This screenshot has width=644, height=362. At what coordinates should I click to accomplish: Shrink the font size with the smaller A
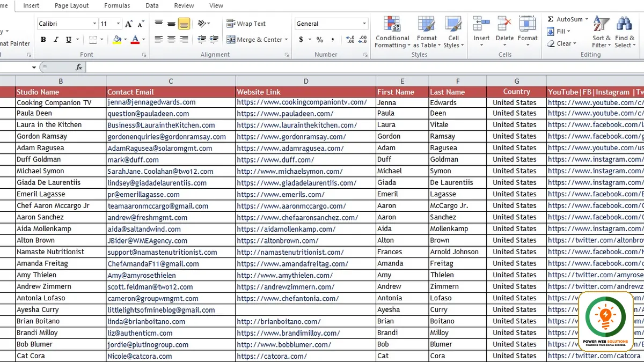(x=141, y=24)
